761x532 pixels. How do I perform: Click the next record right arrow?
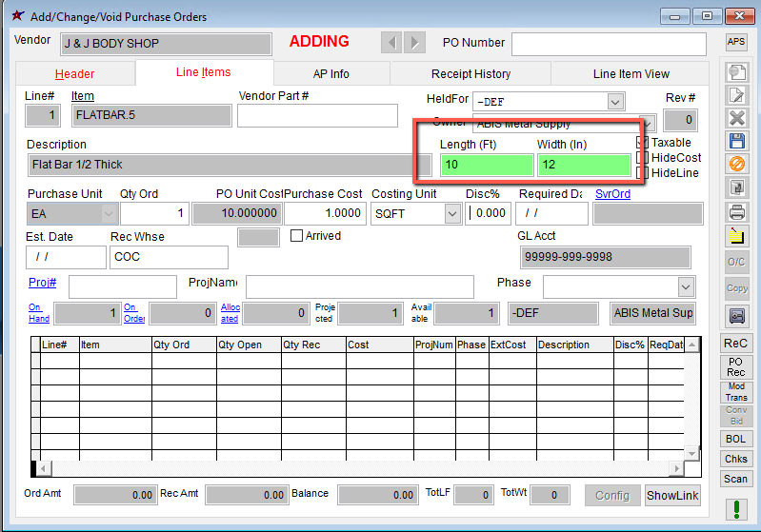point(414,43)
